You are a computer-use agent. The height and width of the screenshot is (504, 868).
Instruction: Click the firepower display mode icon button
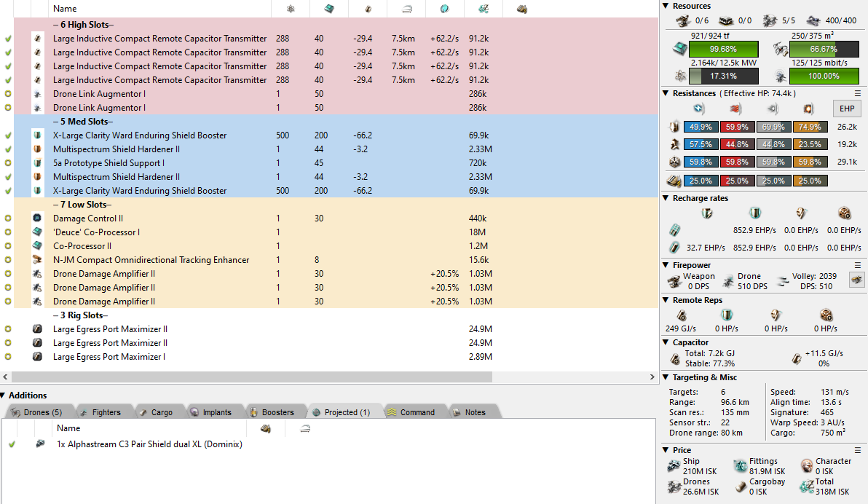[856, 280]
